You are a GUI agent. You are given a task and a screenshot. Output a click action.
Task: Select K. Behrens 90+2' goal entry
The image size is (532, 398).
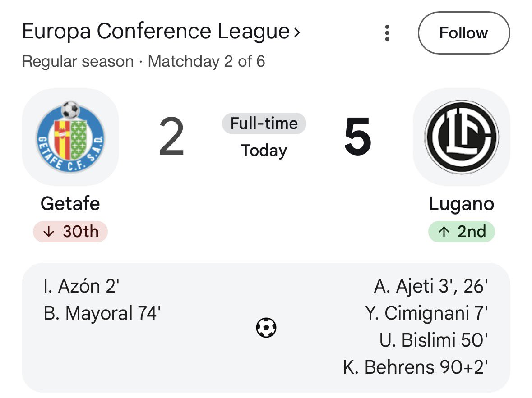[416, 367]
